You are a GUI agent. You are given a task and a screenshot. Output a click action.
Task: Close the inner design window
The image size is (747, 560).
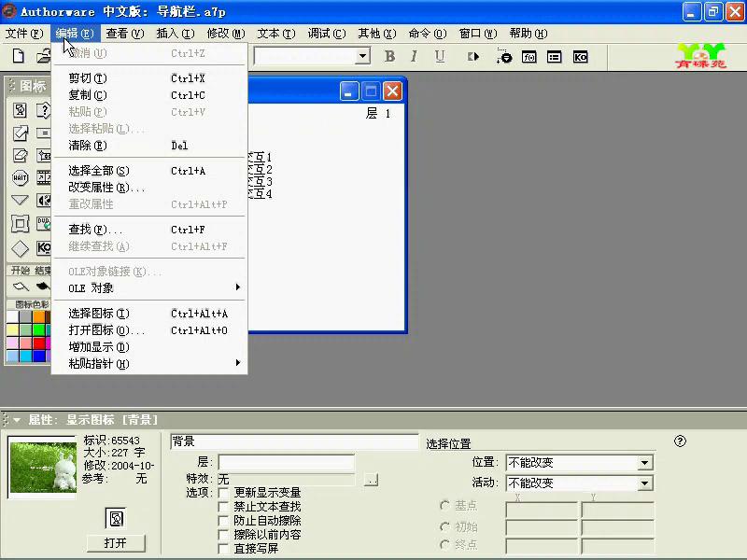pyautogui.click(x=392, y=91)
